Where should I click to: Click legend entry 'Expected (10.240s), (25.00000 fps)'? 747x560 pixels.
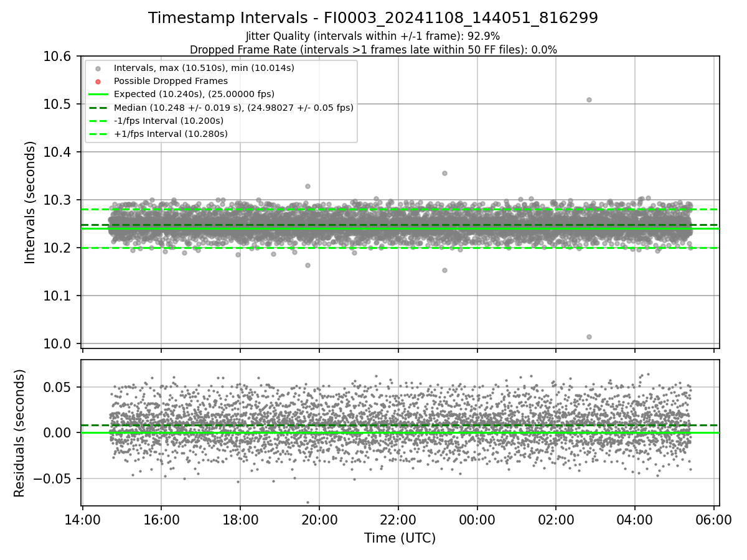tap(194, 94)
